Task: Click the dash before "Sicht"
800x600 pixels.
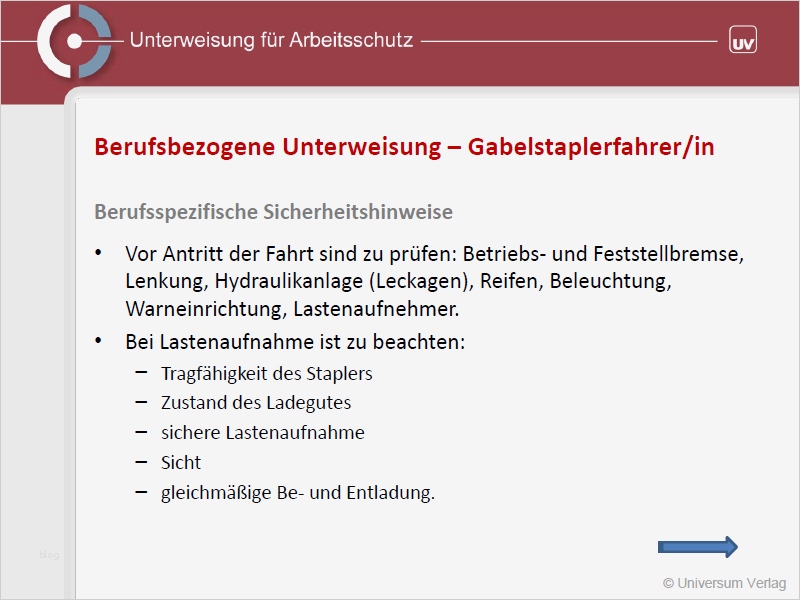Action: coord(140,463)
